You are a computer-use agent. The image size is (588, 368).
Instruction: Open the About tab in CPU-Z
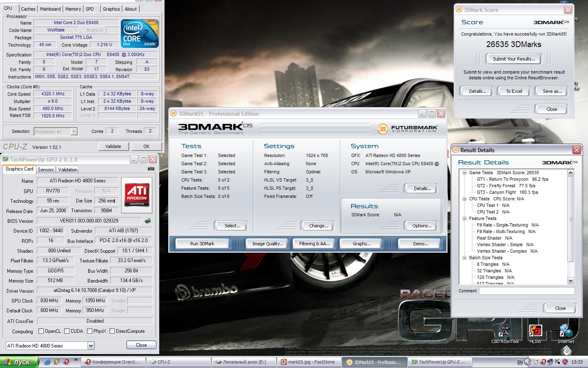point(131,9)
